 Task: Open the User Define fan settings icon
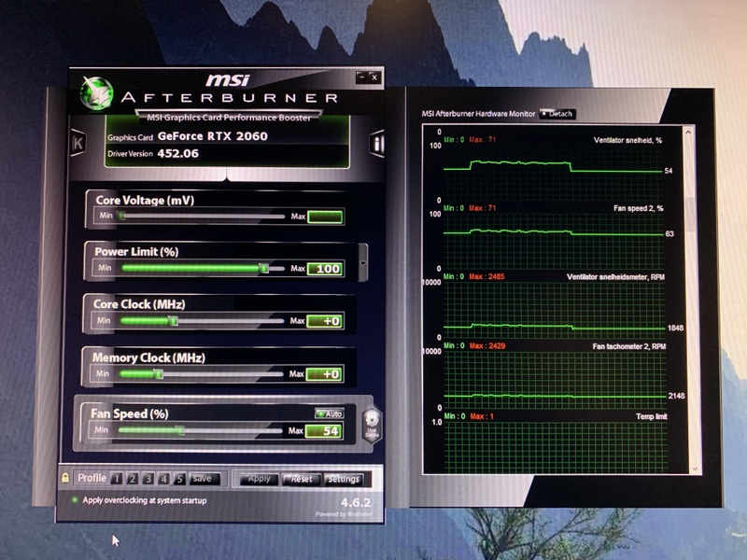pos(372,425)
